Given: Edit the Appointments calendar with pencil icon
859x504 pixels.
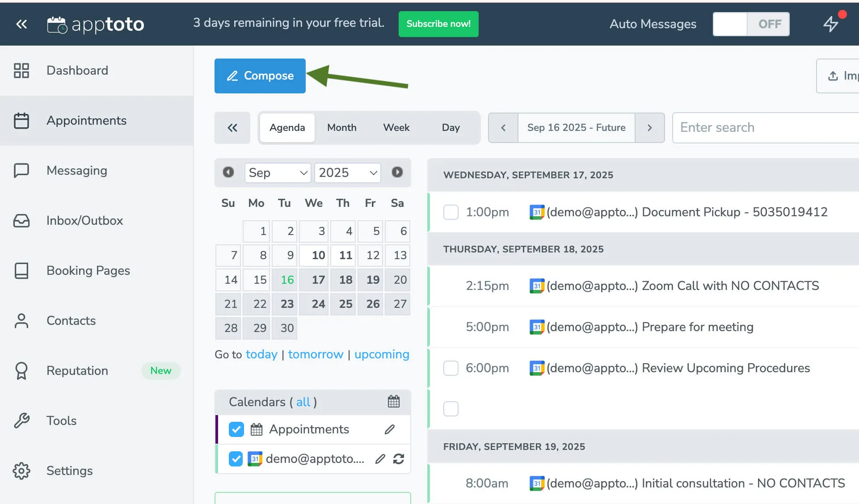Looking at the screenshot, I should click(390, 429).
